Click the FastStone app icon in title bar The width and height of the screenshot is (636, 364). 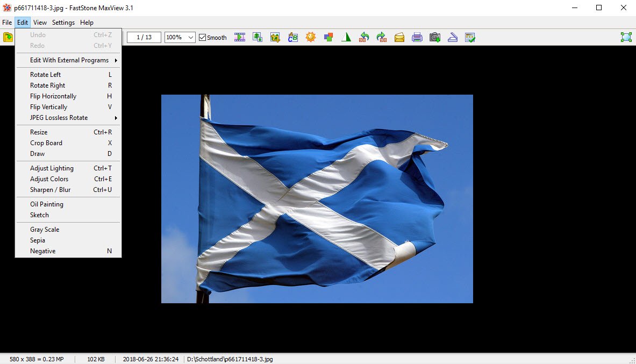[7, 8]
